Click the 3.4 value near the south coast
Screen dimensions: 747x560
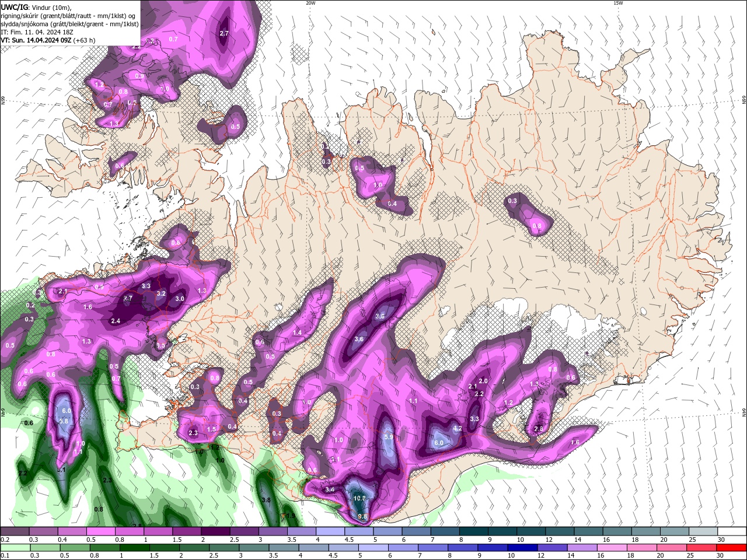point(330,489)
